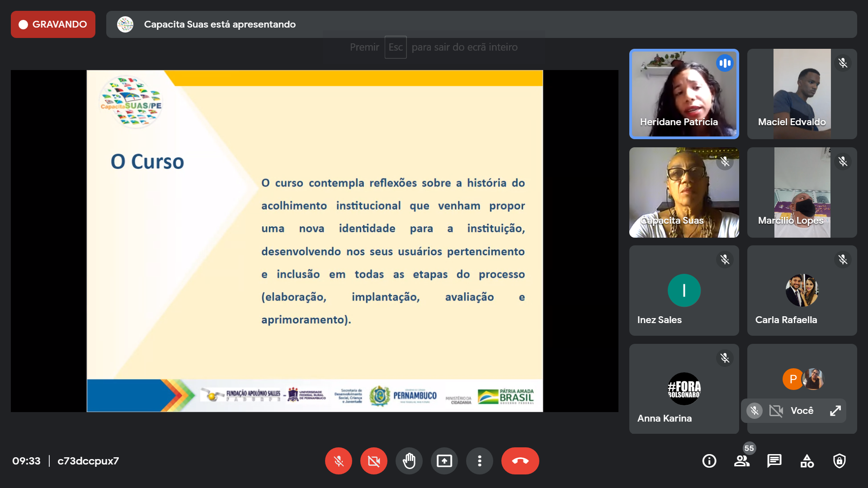Screen dimensions: 868x488
Task: Show the participants list with 55
Action: tap(741, 461)
